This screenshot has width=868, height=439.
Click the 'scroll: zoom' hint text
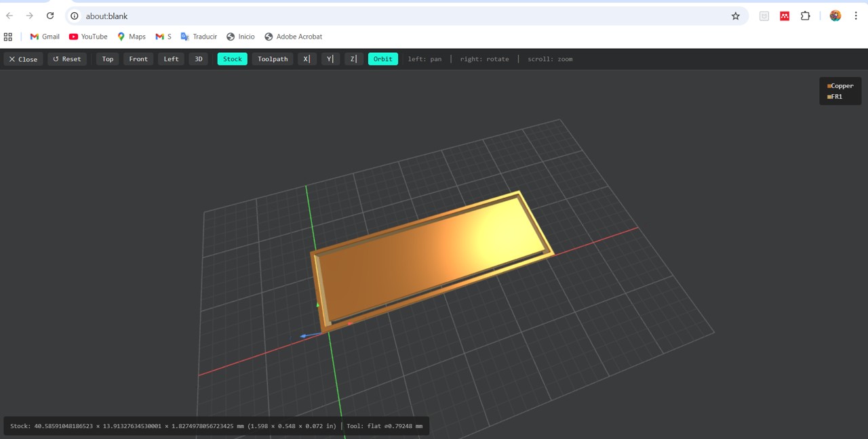point(550,59)
